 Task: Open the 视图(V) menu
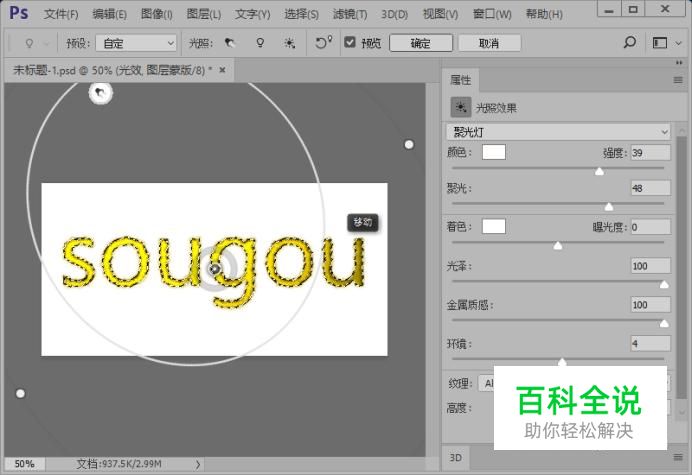[440, 14]
